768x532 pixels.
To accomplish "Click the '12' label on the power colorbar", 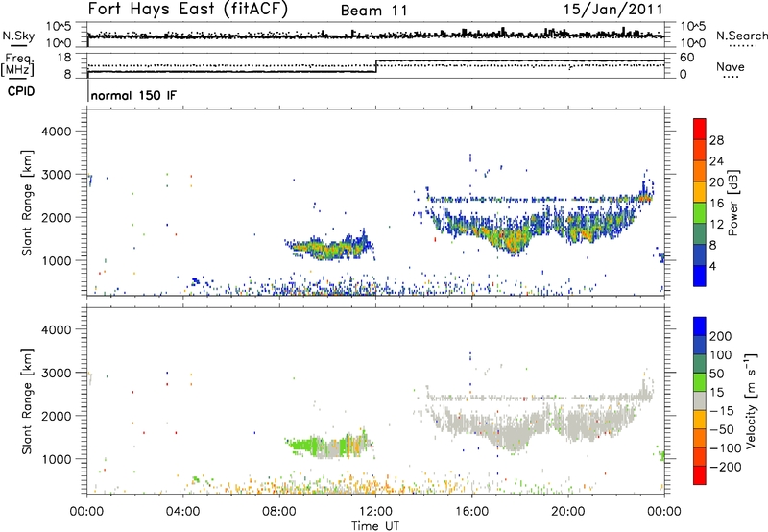I will coord(716,225).
